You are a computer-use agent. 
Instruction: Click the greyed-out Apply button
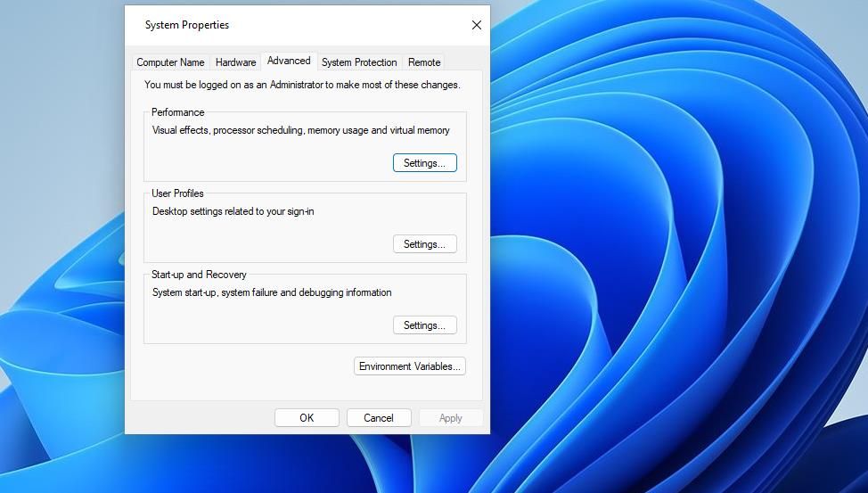click(450, 418)
